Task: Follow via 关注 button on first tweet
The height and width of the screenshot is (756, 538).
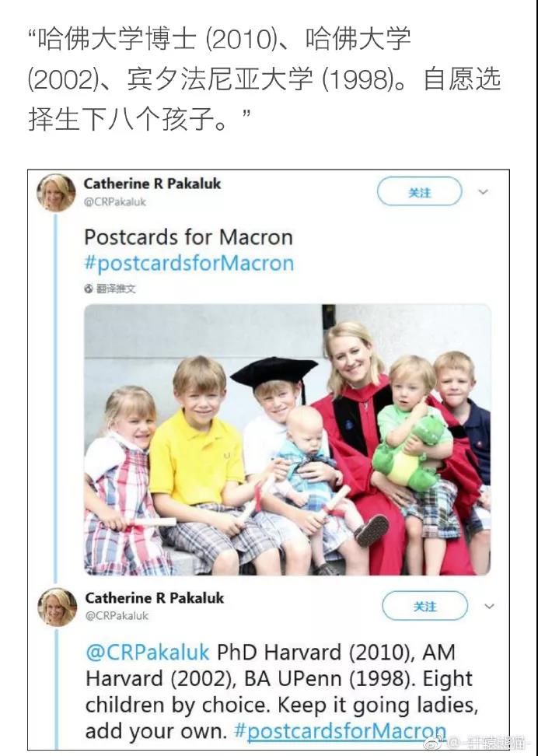Action: (419, 191)
